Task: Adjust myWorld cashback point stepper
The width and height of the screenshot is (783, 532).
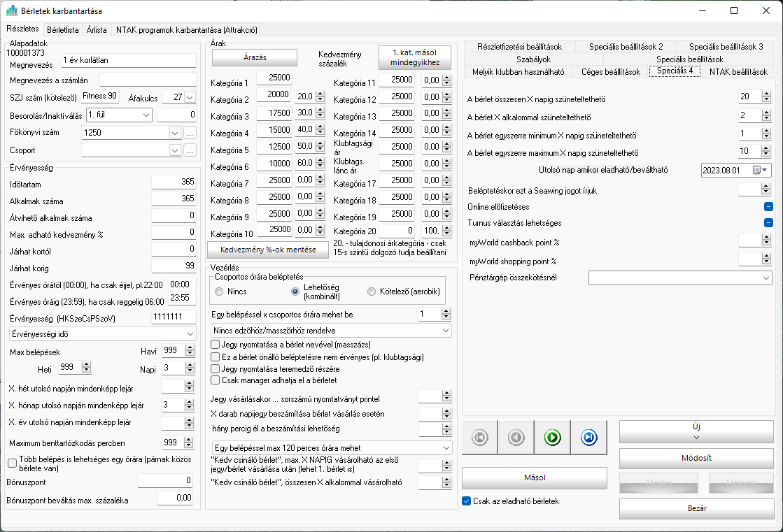Action: 766,240
